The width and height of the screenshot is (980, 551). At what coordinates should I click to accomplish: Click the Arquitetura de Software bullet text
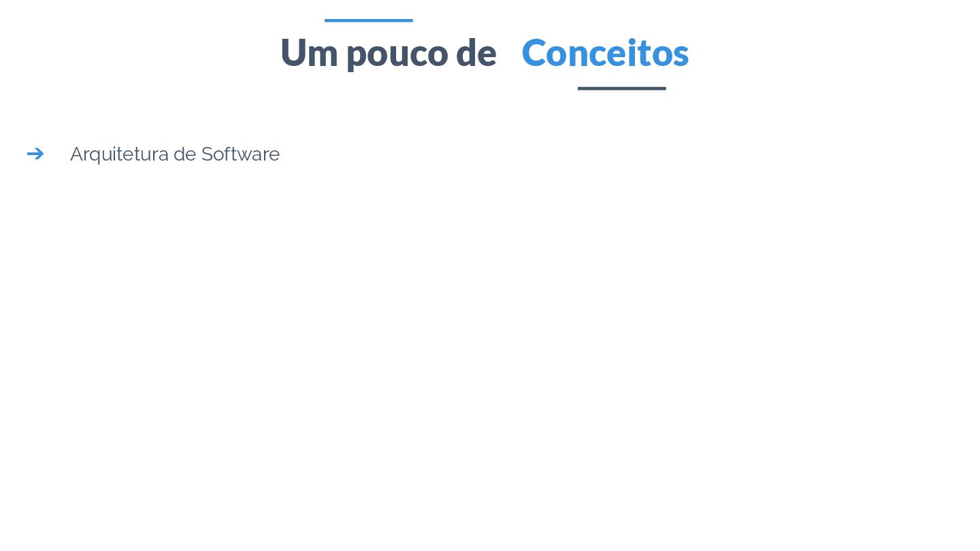(x=175, y=154)
